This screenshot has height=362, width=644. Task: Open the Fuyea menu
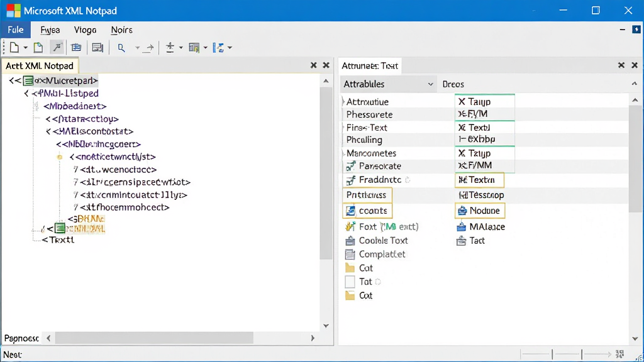pos(50,30)
